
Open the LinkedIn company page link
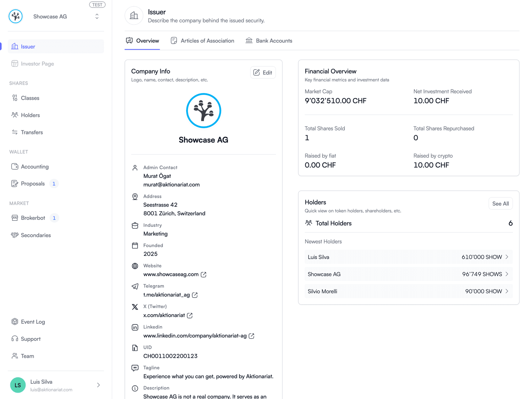(x=195, y=335)
